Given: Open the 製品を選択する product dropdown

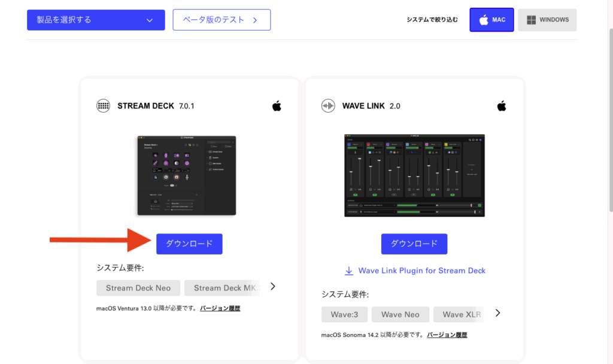Looking at the screenshot, I should coord(96,20).
